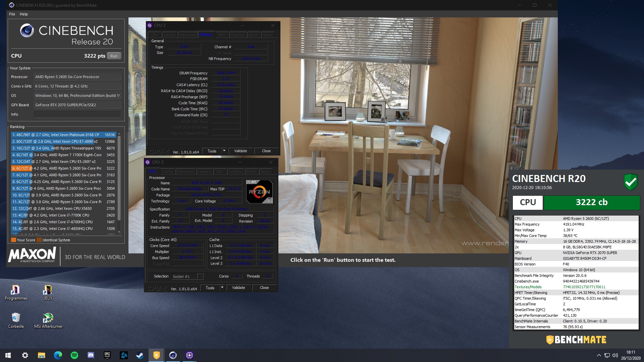This screenshot has height=362, width=644.
Task: Click the Ranking list scrollbar
Action: (119, 183)
